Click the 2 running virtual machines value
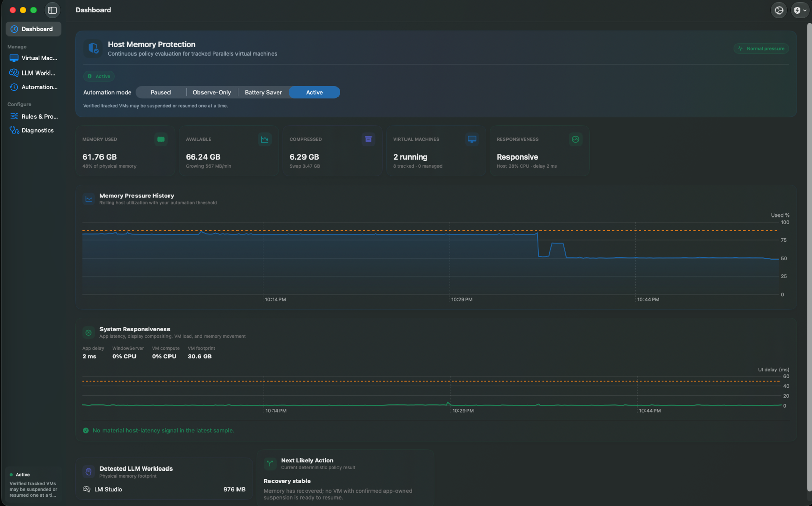Image resolution: width=812 pixels, height=506 pixels. pos(411,157)
